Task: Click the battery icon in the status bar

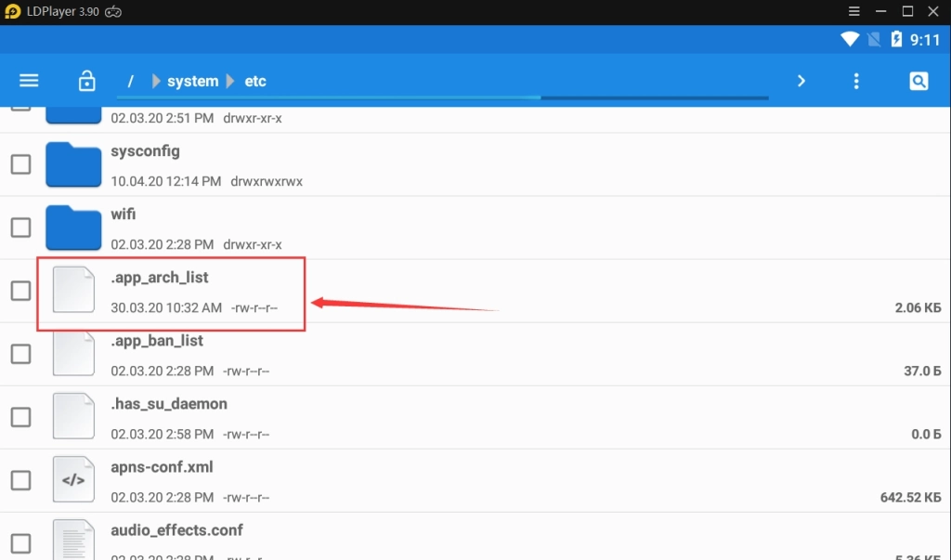Action: click(x=895, y=38)
